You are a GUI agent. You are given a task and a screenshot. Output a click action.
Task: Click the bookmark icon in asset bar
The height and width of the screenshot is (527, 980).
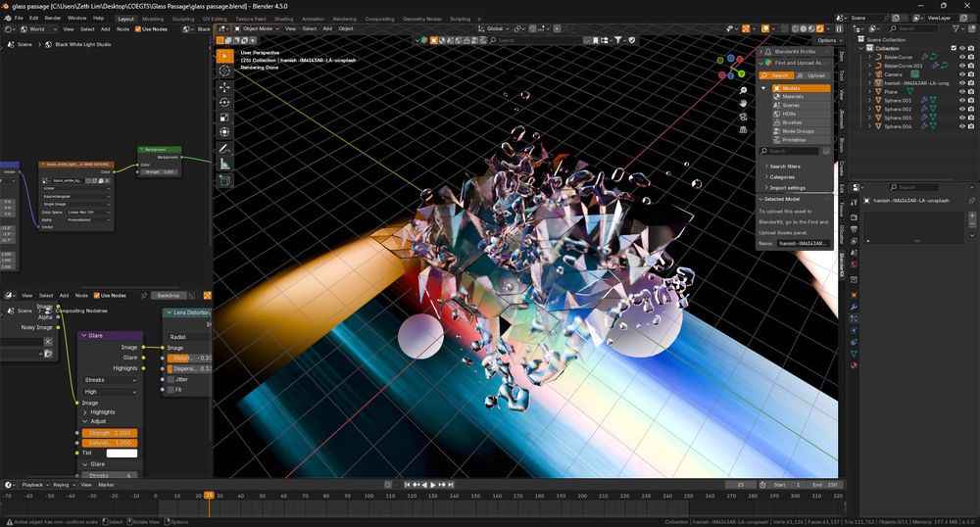tap(596, 40)
